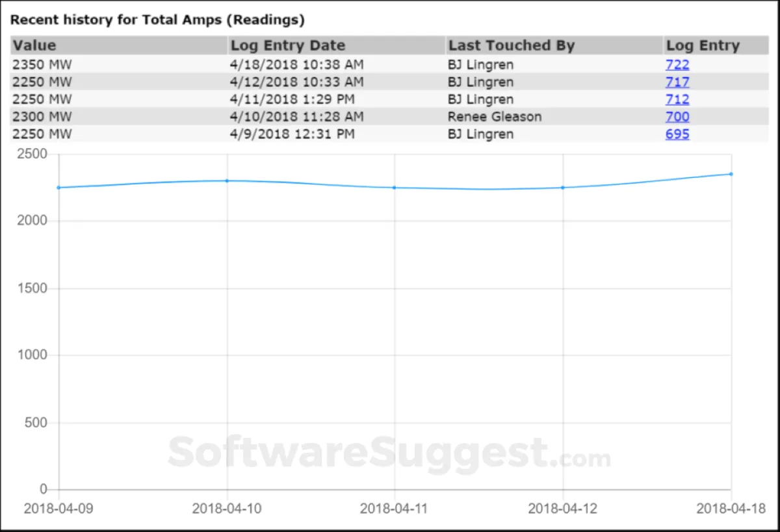Click the chart data point for 2018-04-12
The width and height of the screenshot is (780, 532).
(563, 188)
